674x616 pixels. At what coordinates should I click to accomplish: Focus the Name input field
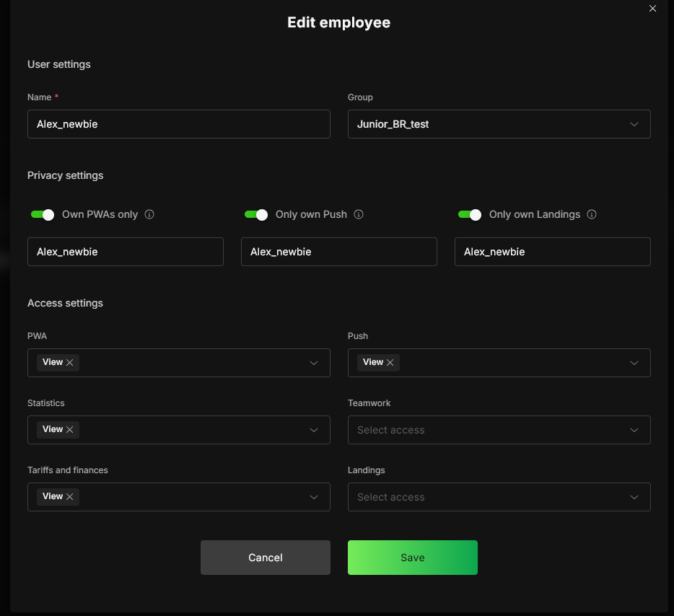click(179, 124)
